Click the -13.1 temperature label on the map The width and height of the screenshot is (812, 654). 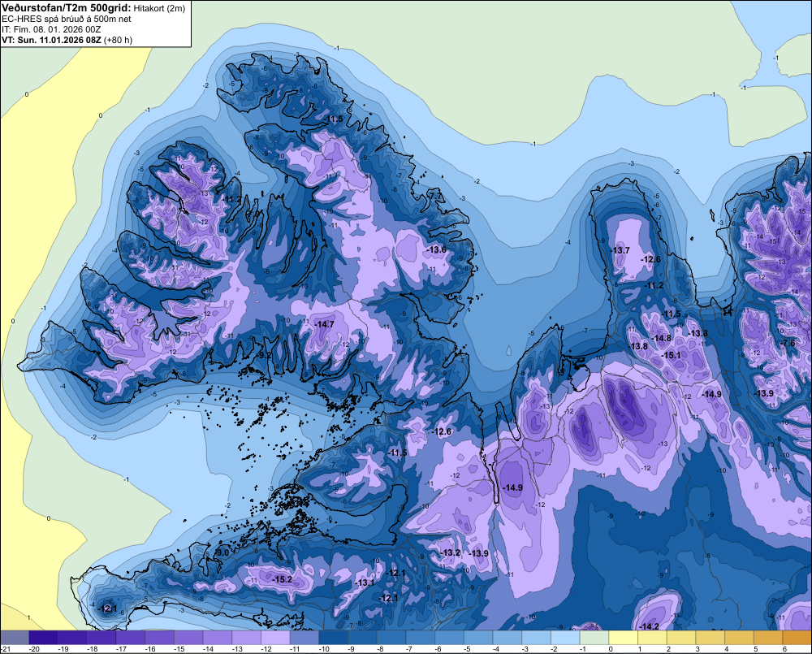(x=365, y=583)
